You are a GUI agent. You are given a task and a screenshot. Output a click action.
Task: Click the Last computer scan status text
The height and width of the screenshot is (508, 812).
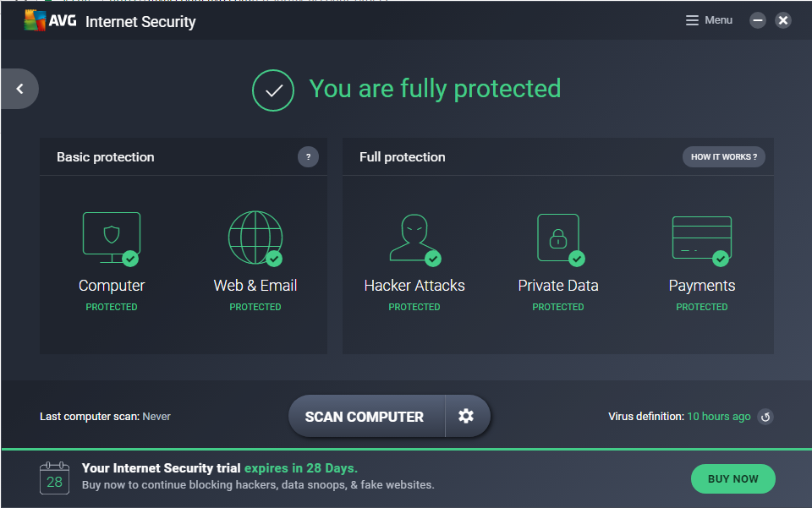[105, 417]
